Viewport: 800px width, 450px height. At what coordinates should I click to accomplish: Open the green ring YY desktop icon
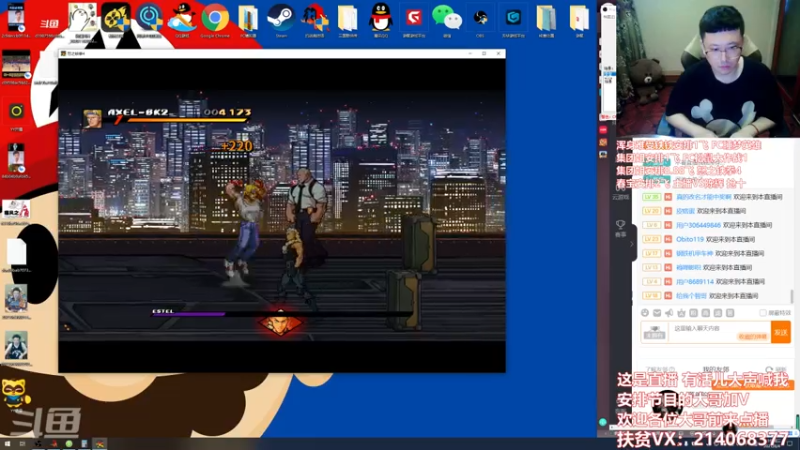[16, 111]
